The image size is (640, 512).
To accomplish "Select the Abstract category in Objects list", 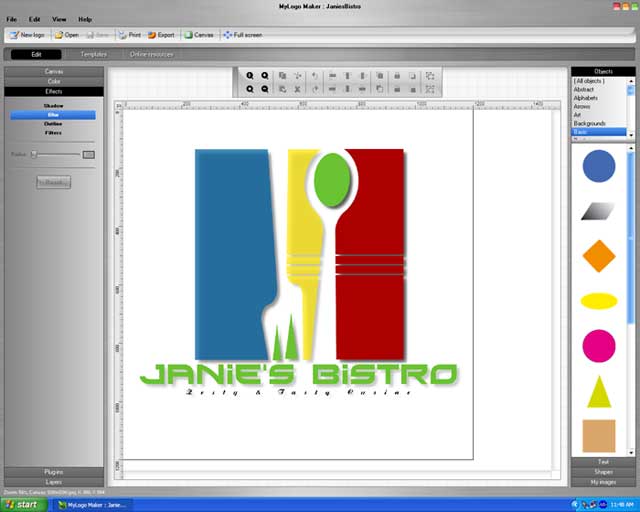I will coord(583,90).
